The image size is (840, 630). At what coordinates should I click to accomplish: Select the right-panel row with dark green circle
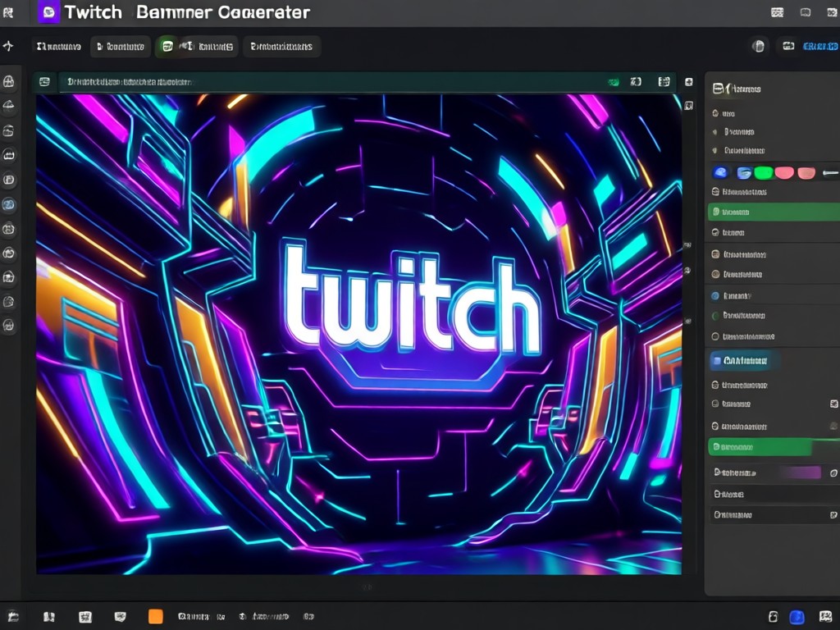774,316
